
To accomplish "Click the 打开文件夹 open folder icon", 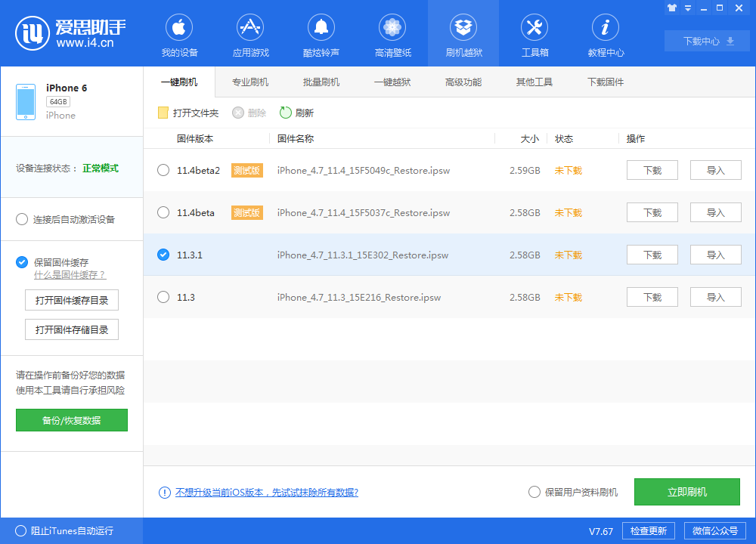I will (163, 113).
